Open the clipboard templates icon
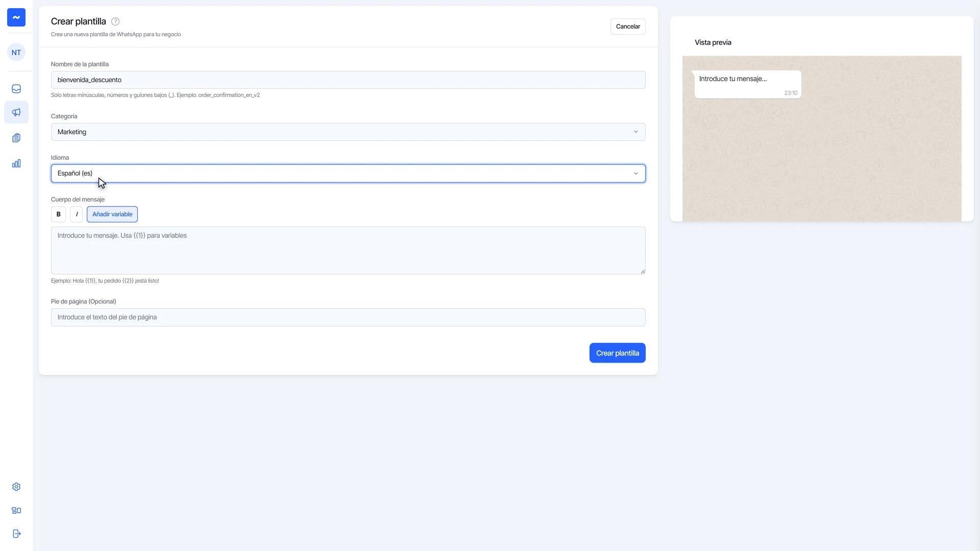 [16, 138]
